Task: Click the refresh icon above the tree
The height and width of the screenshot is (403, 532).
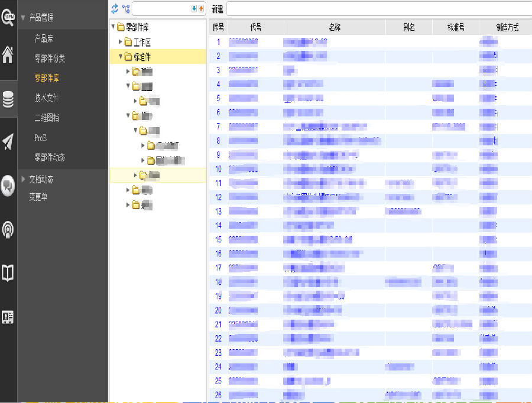Action: (x=115, y=8)
